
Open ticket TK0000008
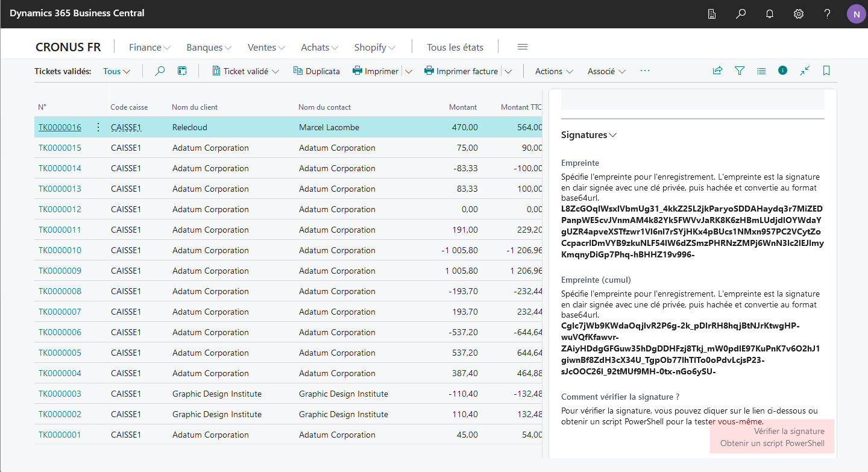[60, 291]
